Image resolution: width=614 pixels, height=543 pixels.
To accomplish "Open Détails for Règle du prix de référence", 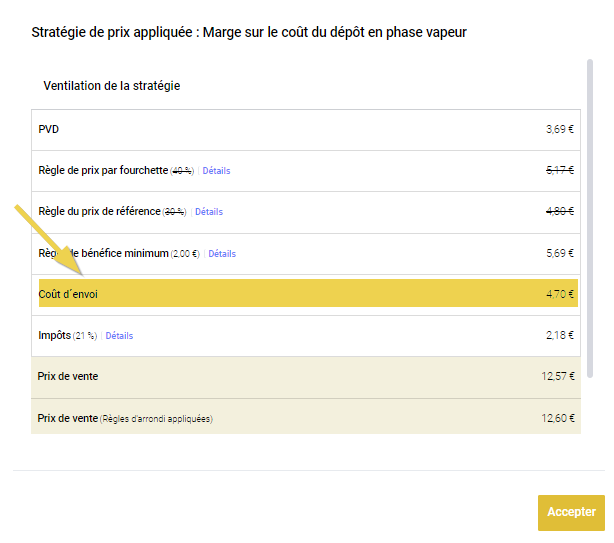I will pyautogui.click(x=209, y=212).
